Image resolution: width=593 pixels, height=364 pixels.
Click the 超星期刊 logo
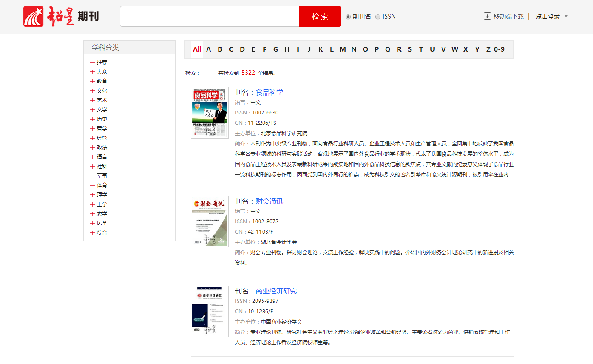[61, 17]
